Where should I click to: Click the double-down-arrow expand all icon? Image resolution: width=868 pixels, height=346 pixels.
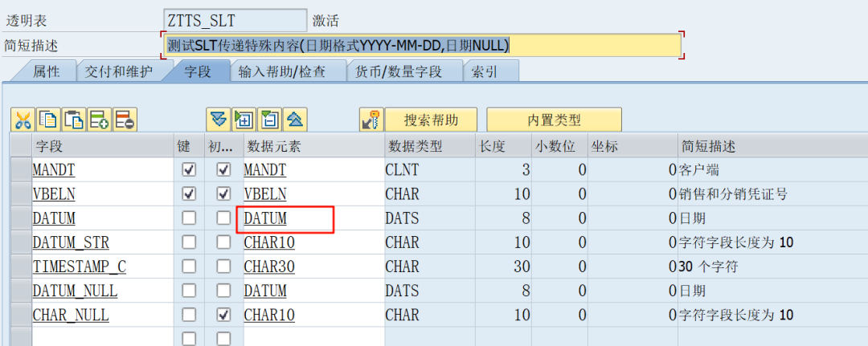pyautogui.click(x=219, y=120)
